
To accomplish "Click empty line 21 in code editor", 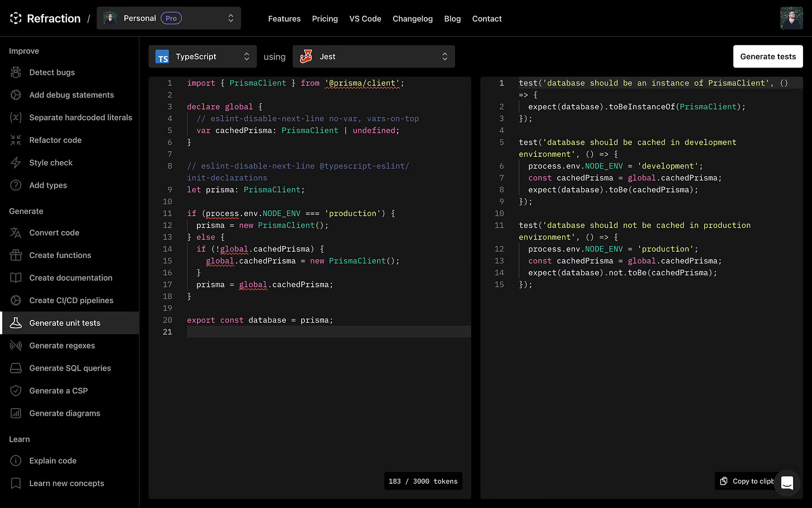I will 328,332.
